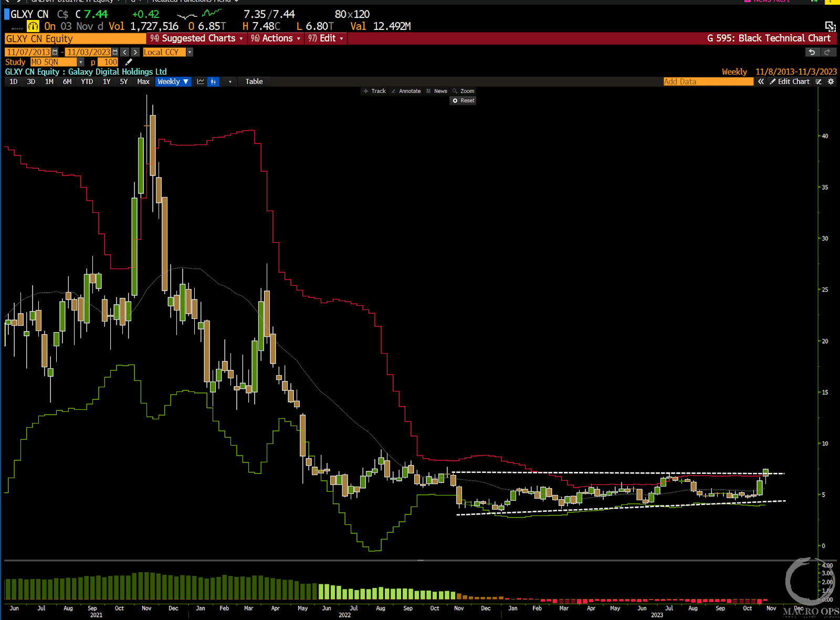The image size is (840, 620).
Task: Click the undo arrow button
Action: point(812,52)
